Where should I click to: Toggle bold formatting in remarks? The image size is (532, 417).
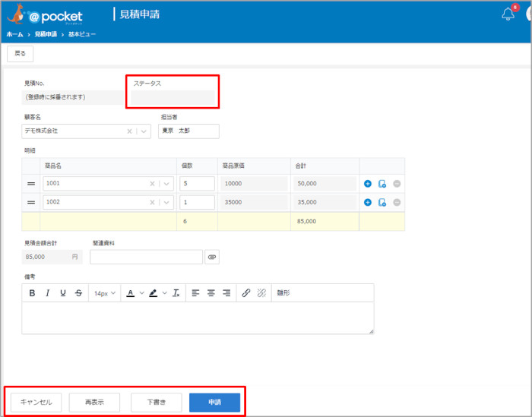32,293
